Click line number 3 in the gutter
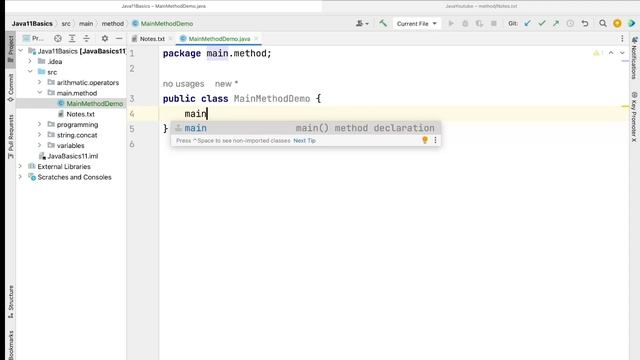The width and height of the screenshot is (640, 360). coord(132,98)
